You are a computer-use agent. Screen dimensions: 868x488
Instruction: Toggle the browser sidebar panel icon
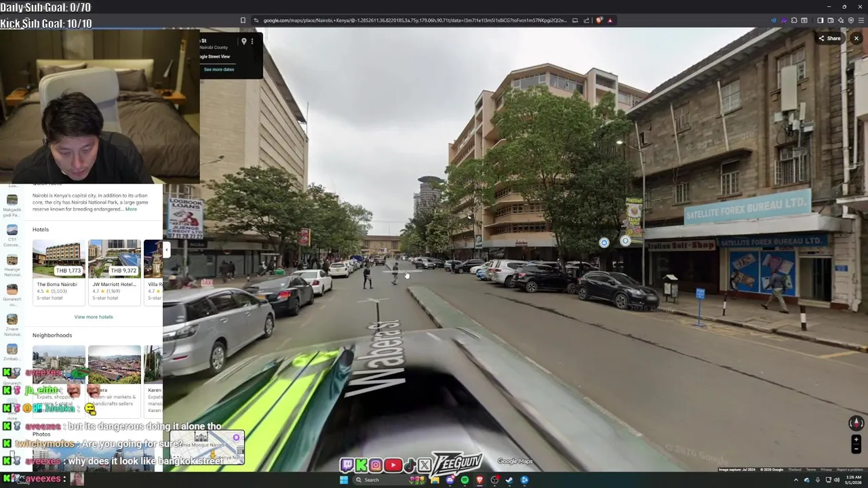[x=820, y=20]
